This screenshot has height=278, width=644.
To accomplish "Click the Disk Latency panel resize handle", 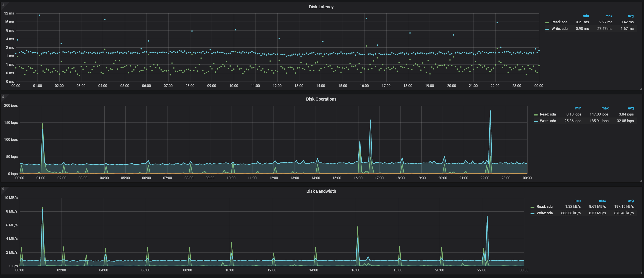I will click(641, 88).
